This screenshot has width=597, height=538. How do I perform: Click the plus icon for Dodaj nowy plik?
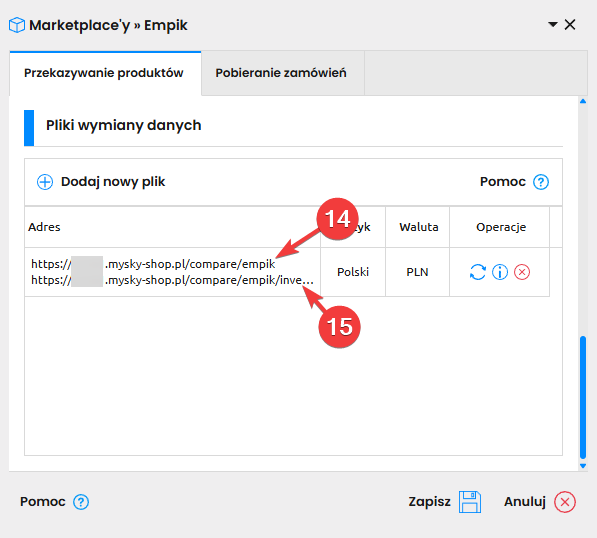coord(45,182)
